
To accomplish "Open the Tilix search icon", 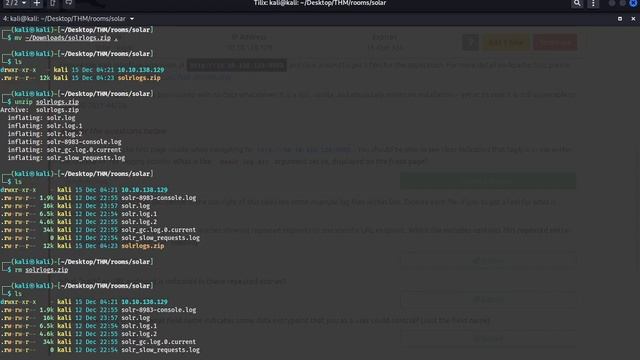I will (577, 3).
